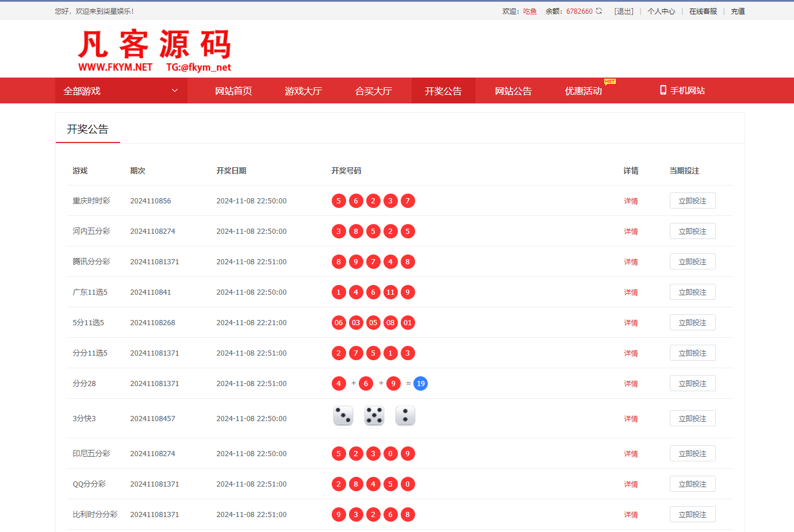Click the phone icon next to 手机网站
The image size is (794, 532).
tap(662, 90)
